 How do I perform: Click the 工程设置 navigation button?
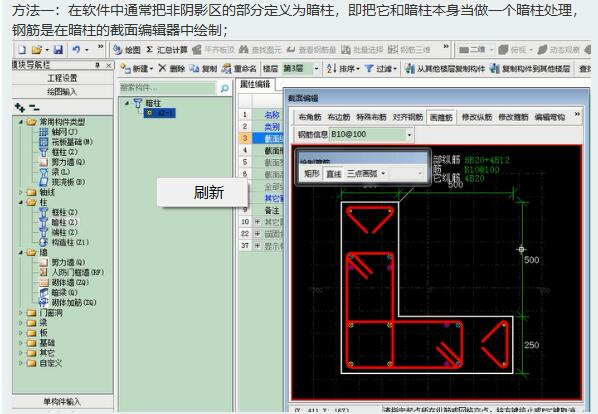(x=63, y=78)
